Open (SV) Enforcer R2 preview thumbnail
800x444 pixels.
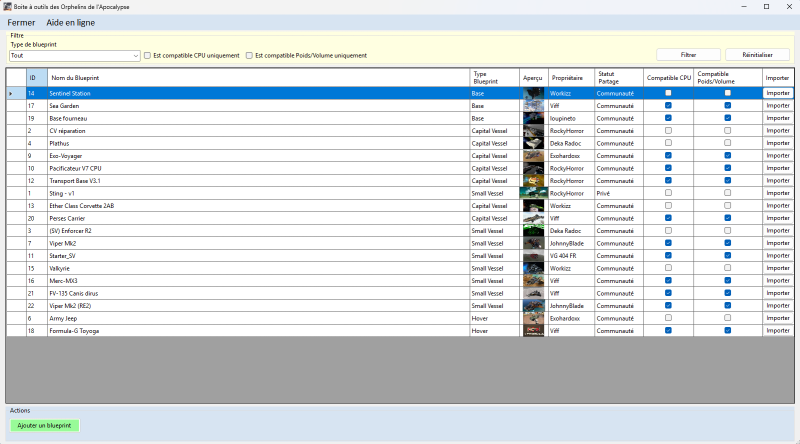click(x=534, y=231)
